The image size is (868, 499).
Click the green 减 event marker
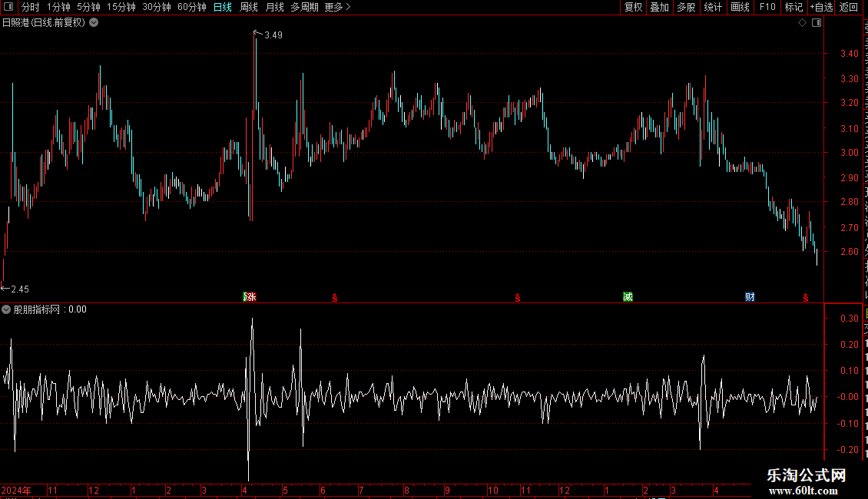pos(628,297)
